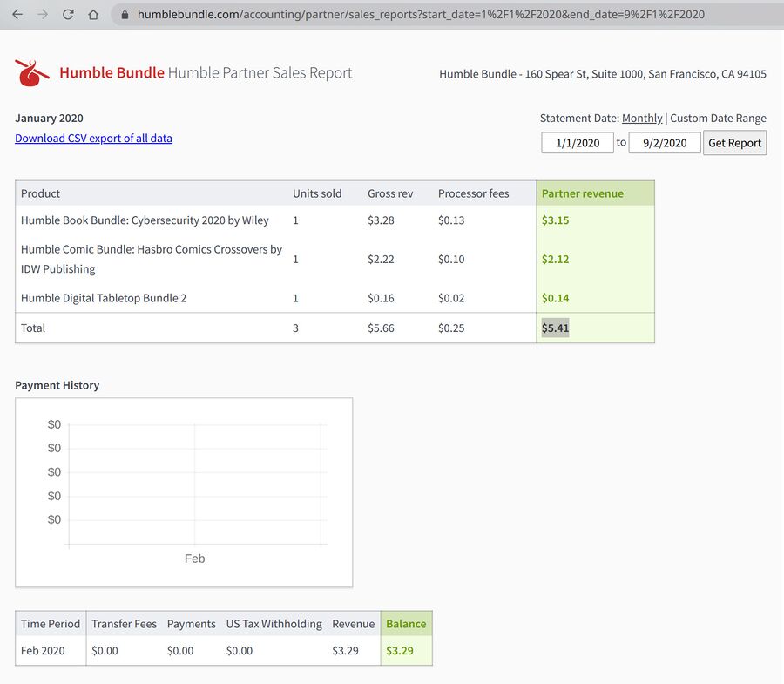Click the $5.66 total gross revenue
This screenshot has width=784, height=684.
381,328
